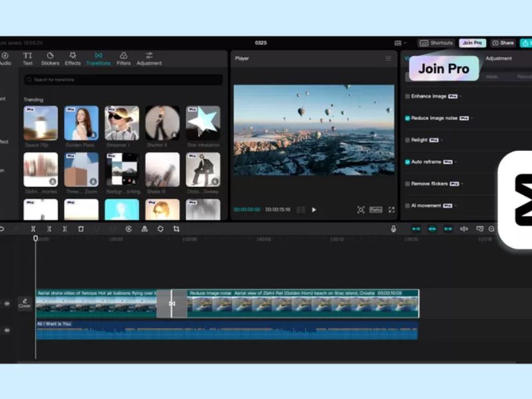Expand Relight options arrow
Viewport: 532px width, 399px height.
[x=442, y=140]
